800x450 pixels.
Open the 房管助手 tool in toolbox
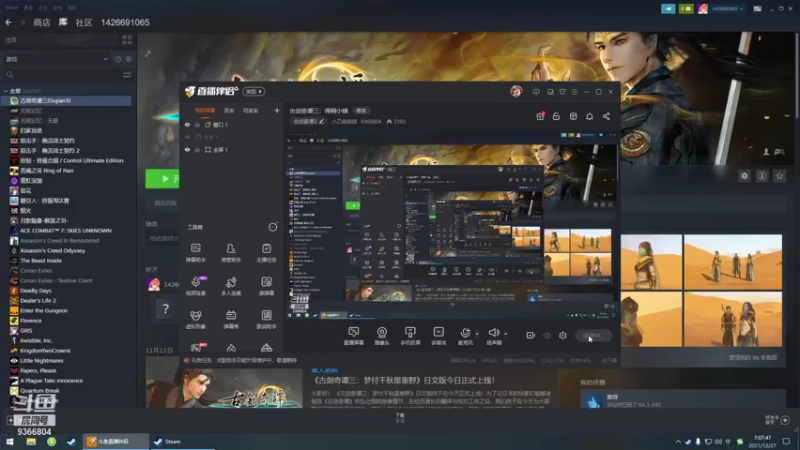(x=231, y=253)
